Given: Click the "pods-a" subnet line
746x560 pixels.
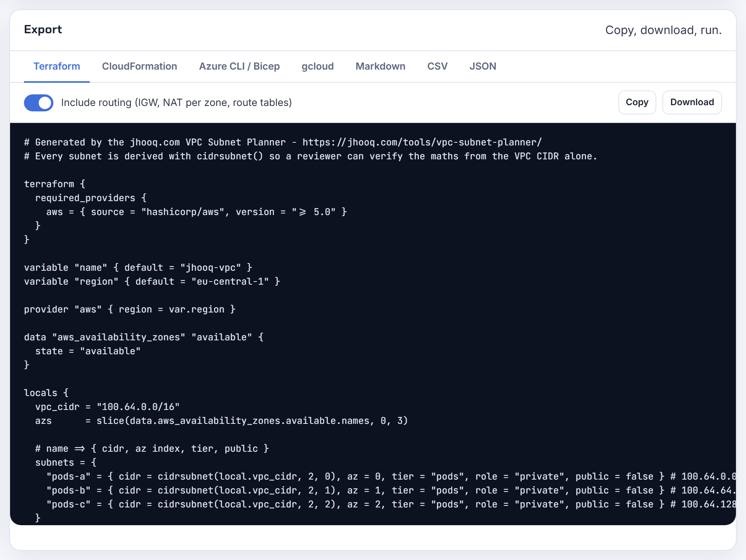Looking at the screenshot, I should point(391,476).
